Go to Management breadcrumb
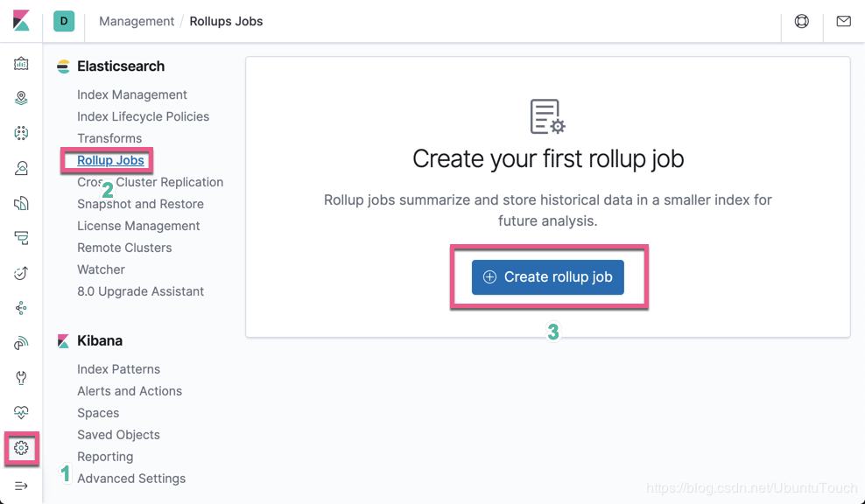Viewport: 865px width, 504px height. point(137,22)
